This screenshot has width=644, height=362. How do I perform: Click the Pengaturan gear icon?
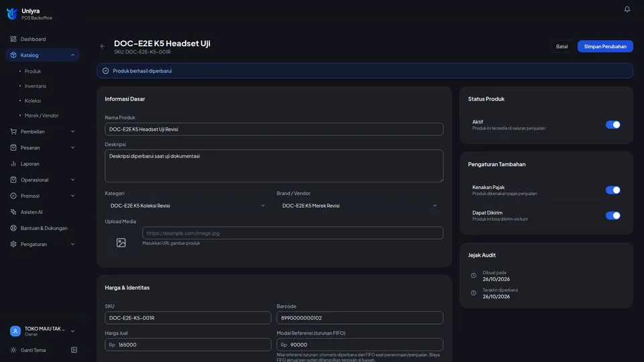(13, 244)
